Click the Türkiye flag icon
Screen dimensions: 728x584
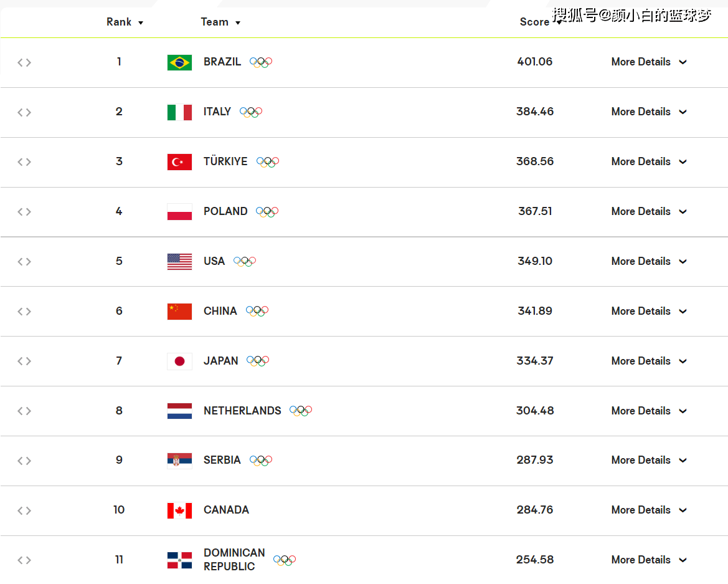tap(180, 161)
